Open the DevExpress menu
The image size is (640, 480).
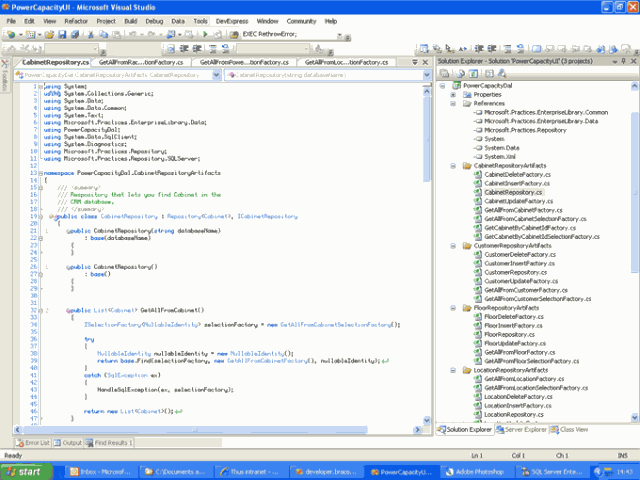(232, 21)
